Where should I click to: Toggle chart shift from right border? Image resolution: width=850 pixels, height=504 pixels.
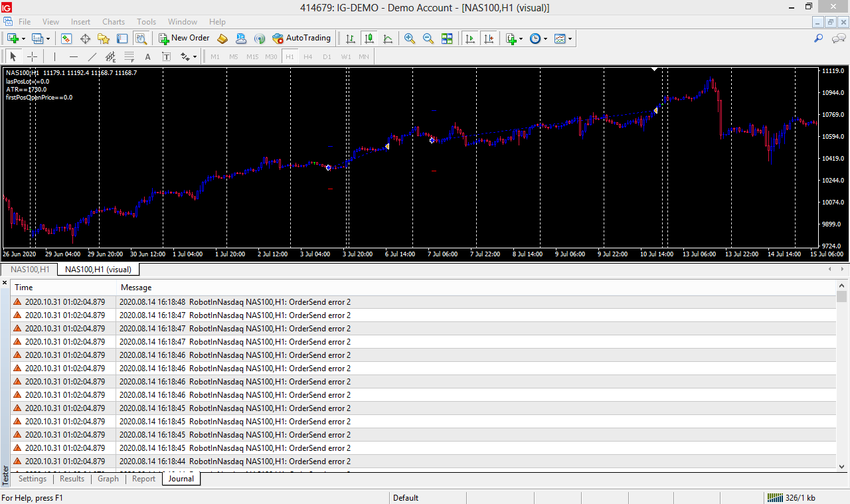click(489, 39)
